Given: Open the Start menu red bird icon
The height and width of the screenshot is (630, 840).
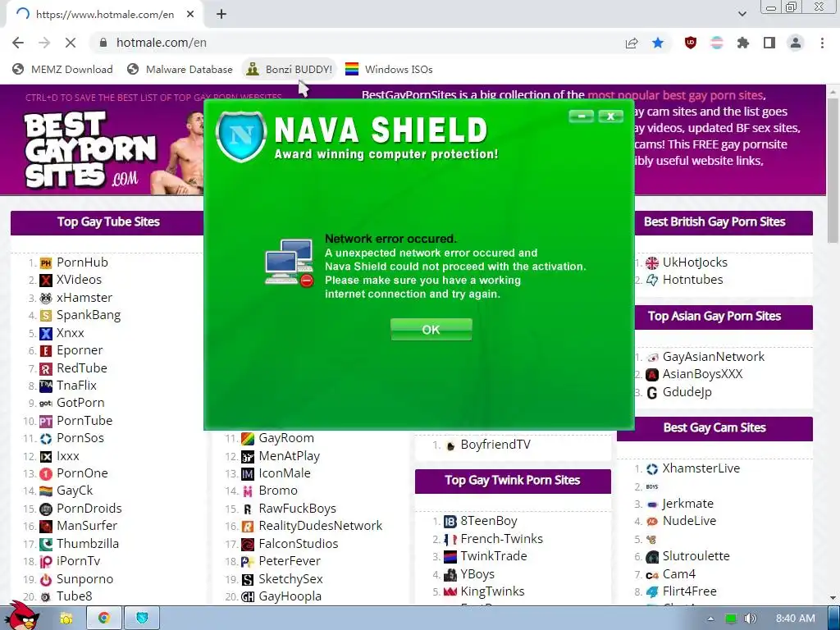Looking at the screenshot, I should (x=21, y=617).
